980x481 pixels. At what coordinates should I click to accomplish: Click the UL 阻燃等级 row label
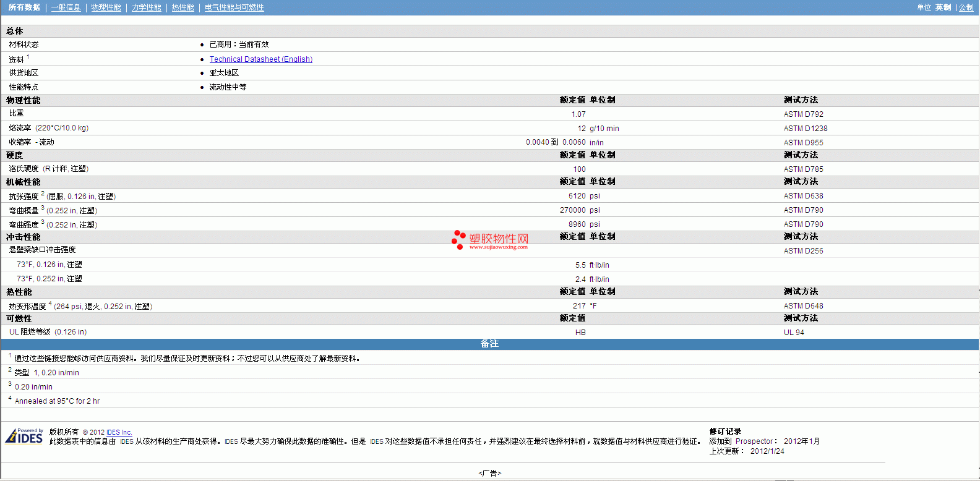[x=48, y=332]
